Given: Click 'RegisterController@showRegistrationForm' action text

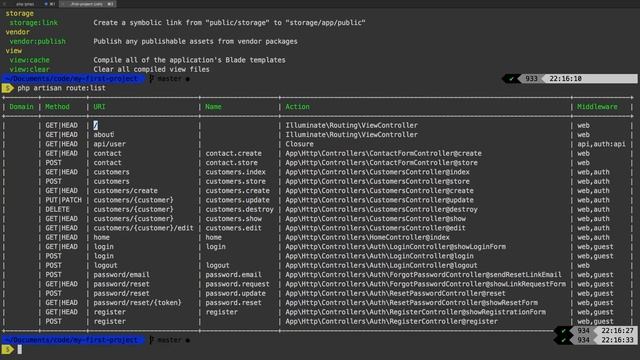Looking at the screenshot, I should [x=467, y=312].
